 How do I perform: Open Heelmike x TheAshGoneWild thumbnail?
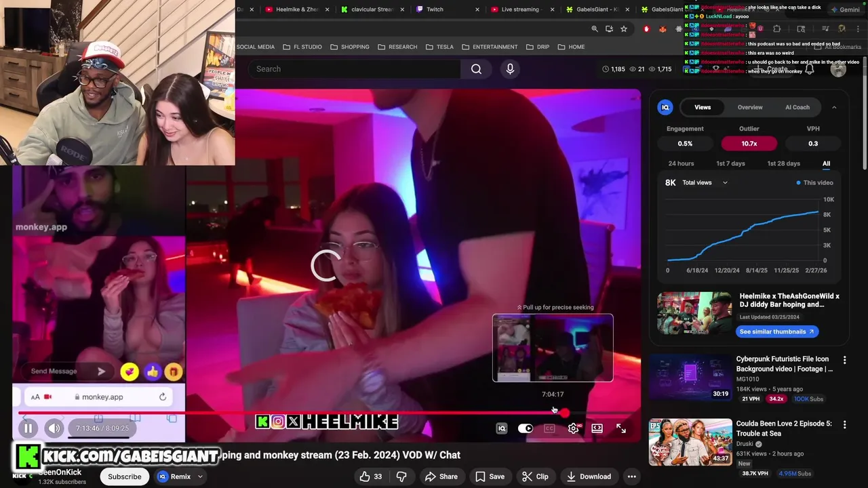click(694, 313)
